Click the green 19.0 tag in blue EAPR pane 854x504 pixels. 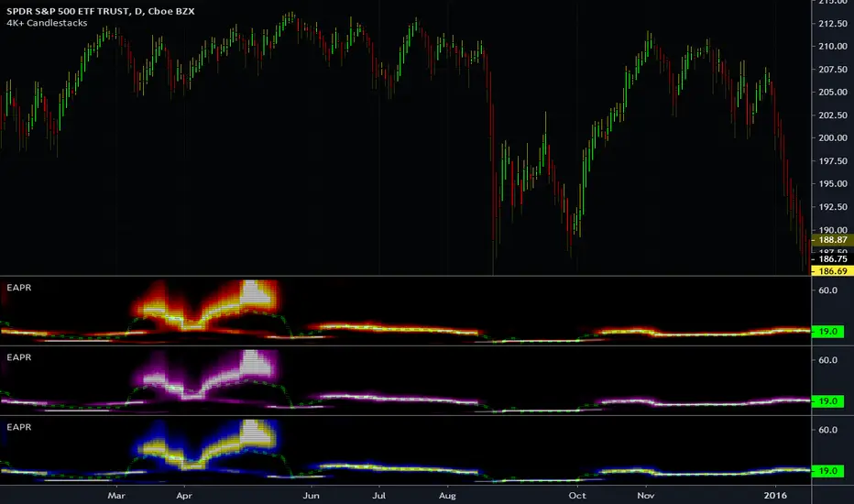click(x=827, y=471)
